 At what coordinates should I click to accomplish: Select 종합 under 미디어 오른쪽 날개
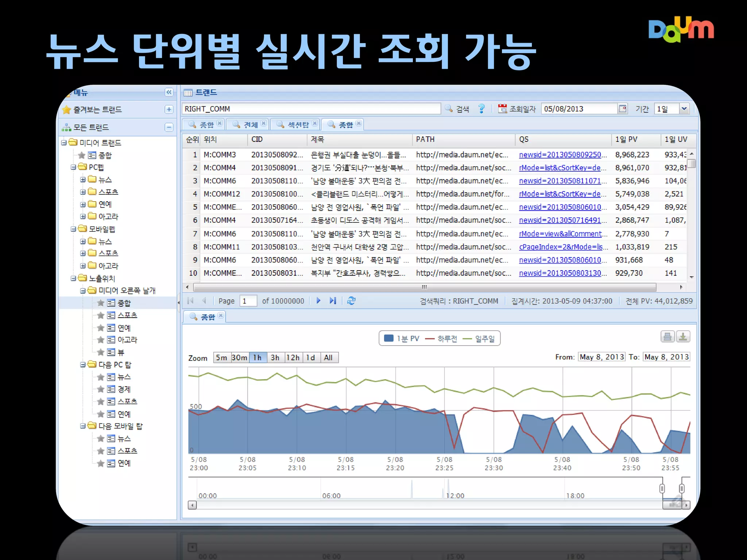tap(124, 303)
